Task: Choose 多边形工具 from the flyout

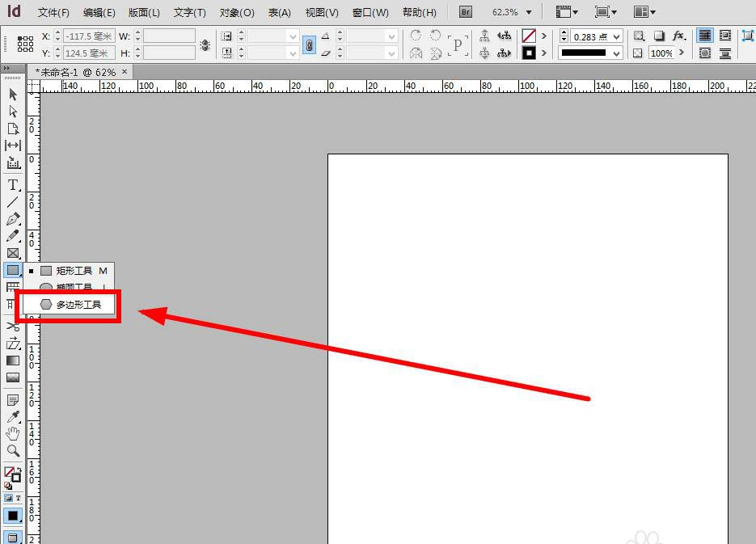Action: 78,305
